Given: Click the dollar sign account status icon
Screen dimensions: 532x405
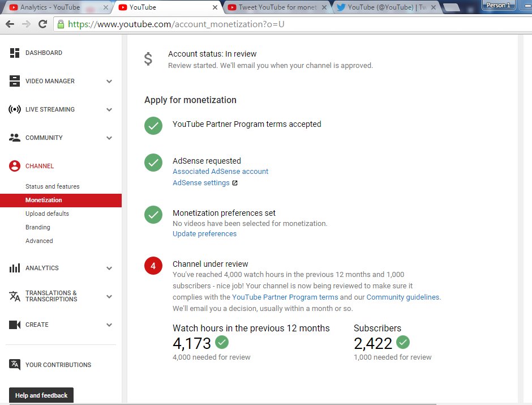Looking at the screenshot, I should 148,59.
